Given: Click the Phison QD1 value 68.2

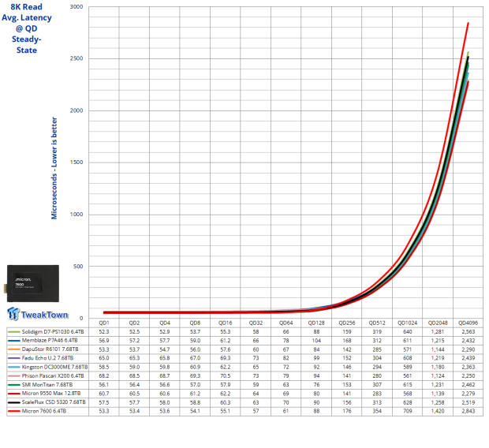Looking at the screenshot, I should 104,376.
